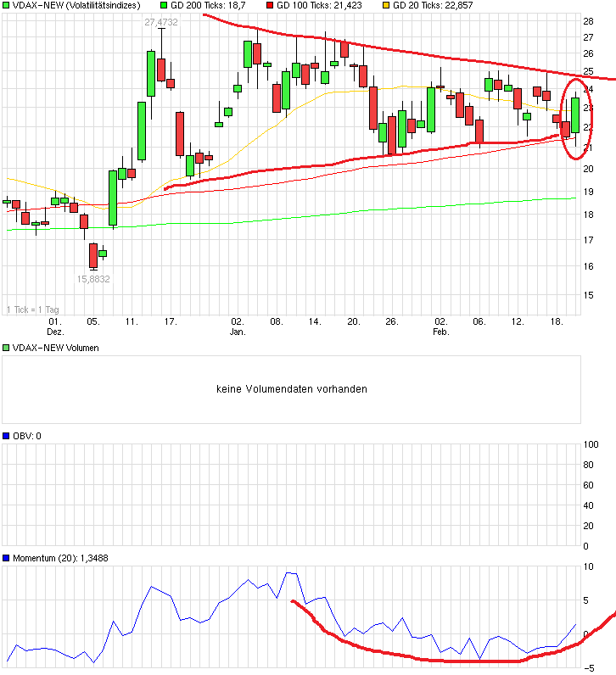Click the '18.' date axis label
616x675 pixels.
(557, 321)
